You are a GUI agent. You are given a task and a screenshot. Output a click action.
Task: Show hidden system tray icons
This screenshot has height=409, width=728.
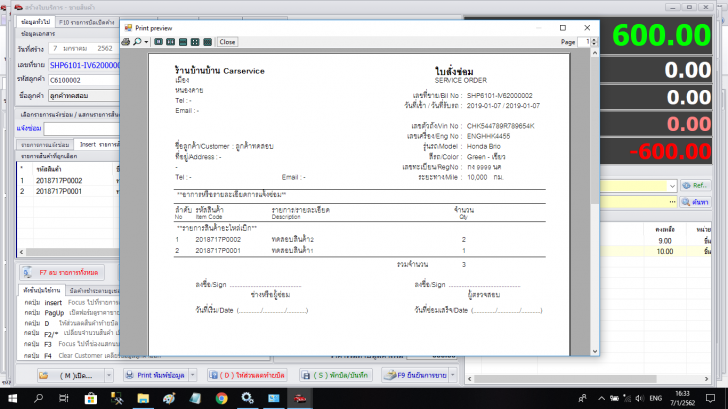[x=601, y=398]
